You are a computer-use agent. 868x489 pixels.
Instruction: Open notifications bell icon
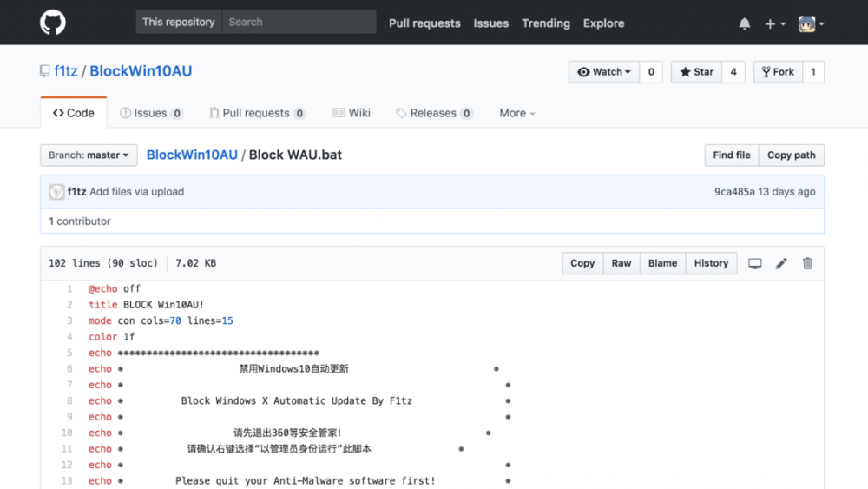(x=745, y=23)
